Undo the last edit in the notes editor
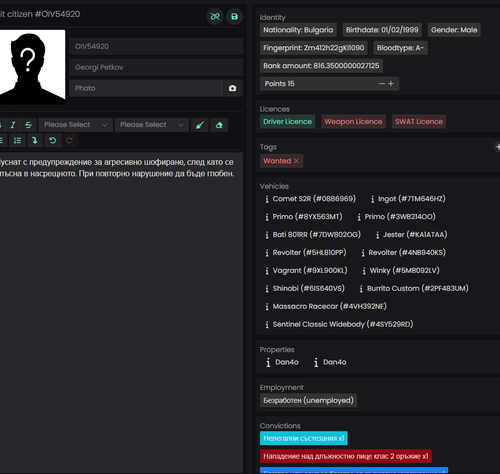 [x=52, y=140]
